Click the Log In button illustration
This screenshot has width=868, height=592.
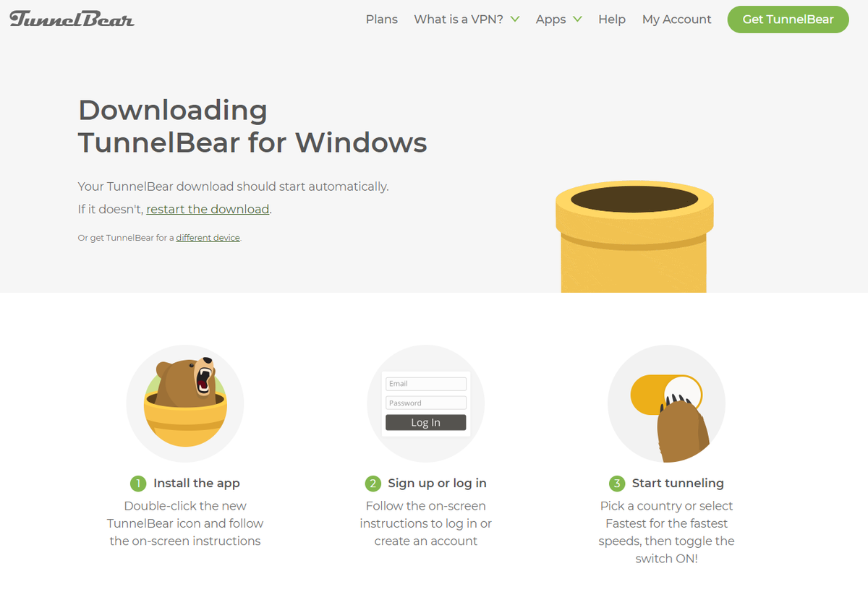(x=426, y=422)
